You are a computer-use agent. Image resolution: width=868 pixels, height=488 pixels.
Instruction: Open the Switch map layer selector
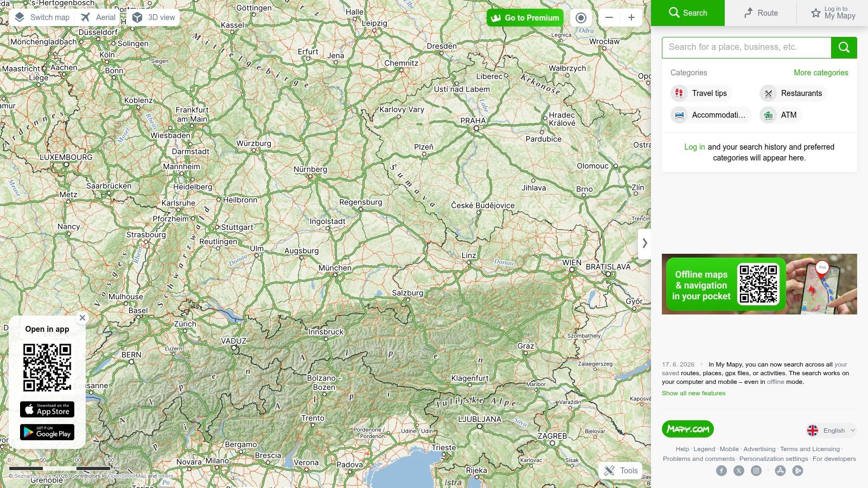42,17
